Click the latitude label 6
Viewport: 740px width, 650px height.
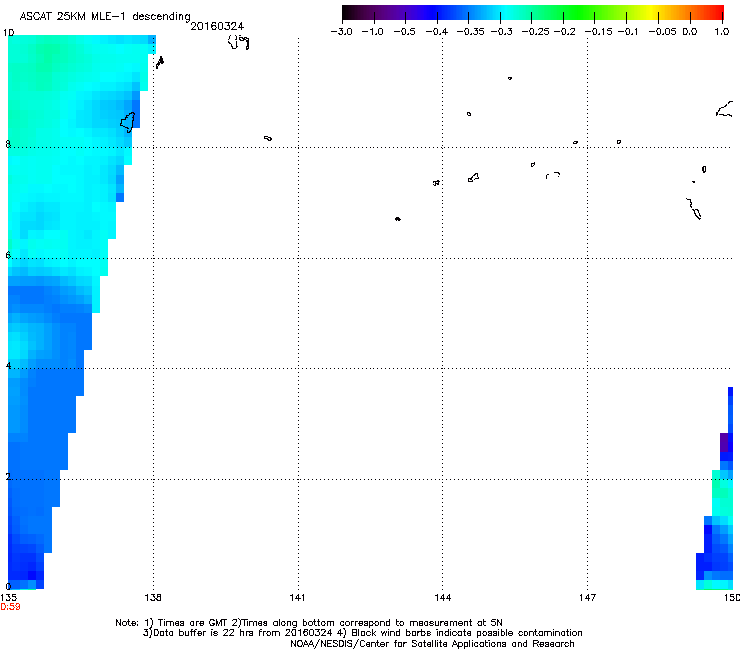pos(8,255)
